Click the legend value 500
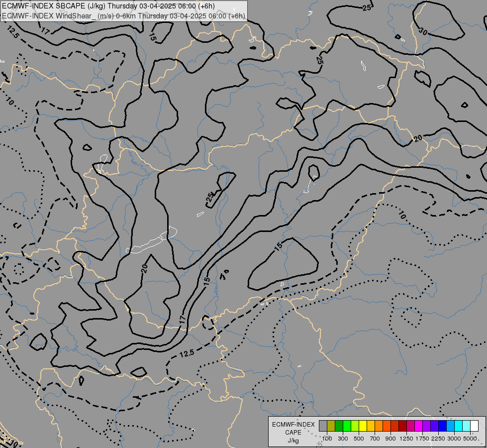This screenshot has width=487, height=448. (359, 439)
